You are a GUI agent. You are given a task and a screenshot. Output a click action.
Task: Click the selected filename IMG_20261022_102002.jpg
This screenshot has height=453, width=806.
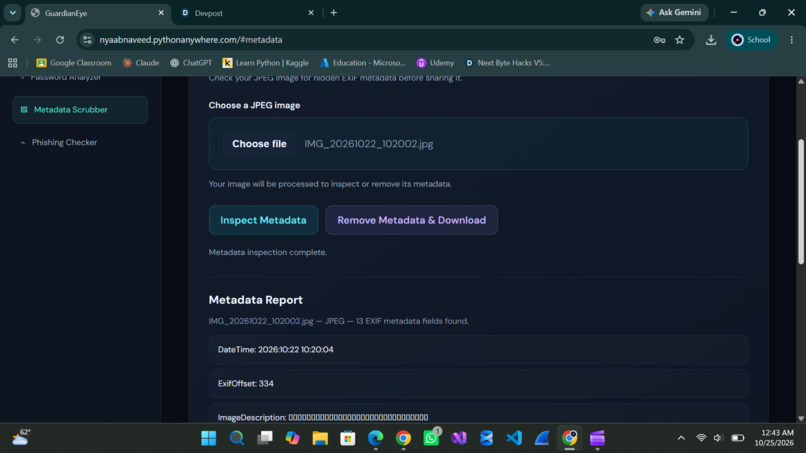click(x=369, y=144)
